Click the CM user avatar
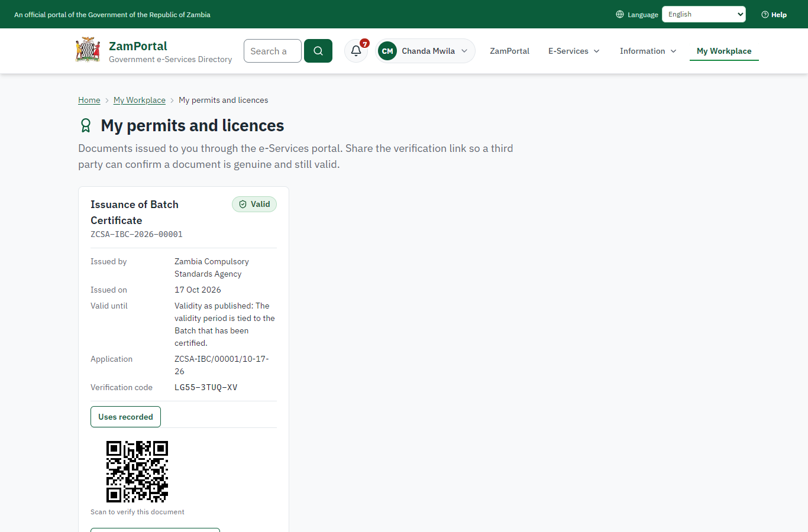Viewport: 808px width, 532px height. click(x=387, y=51)
